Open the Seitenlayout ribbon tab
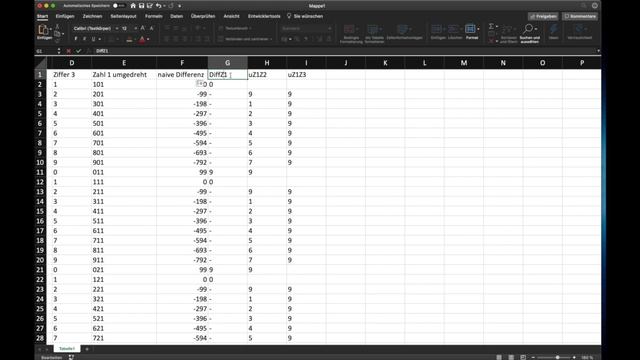 click(123, 16)
